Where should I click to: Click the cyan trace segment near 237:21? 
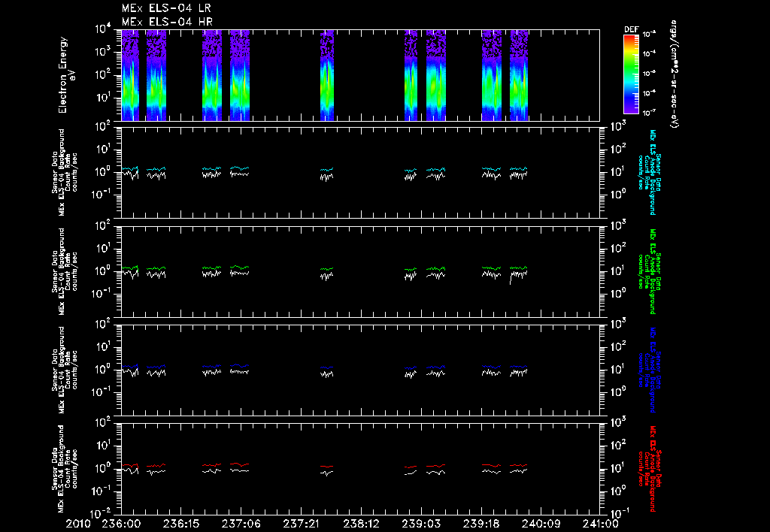click(x=326, y=170)
